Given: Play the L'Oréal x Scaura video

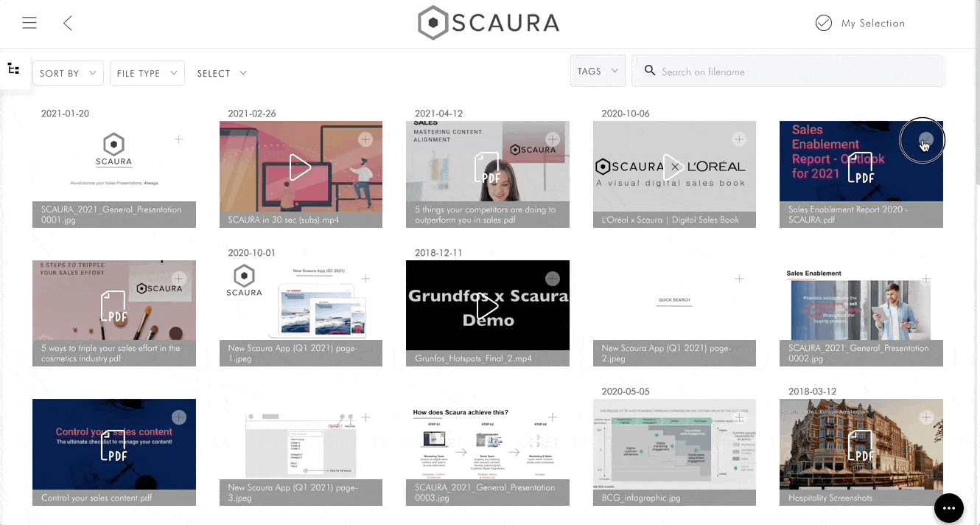Looking at the screenshot, I should click(x=673, y=167).
